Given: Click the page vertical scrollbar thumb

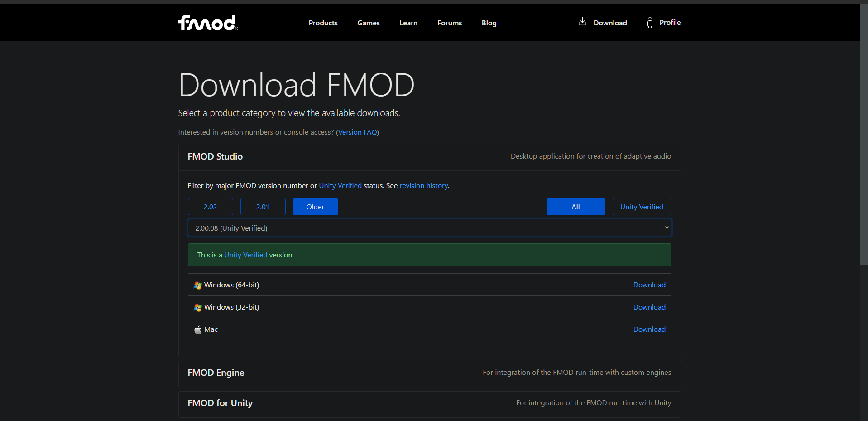Looking at the screenshot, I should 864,134.
